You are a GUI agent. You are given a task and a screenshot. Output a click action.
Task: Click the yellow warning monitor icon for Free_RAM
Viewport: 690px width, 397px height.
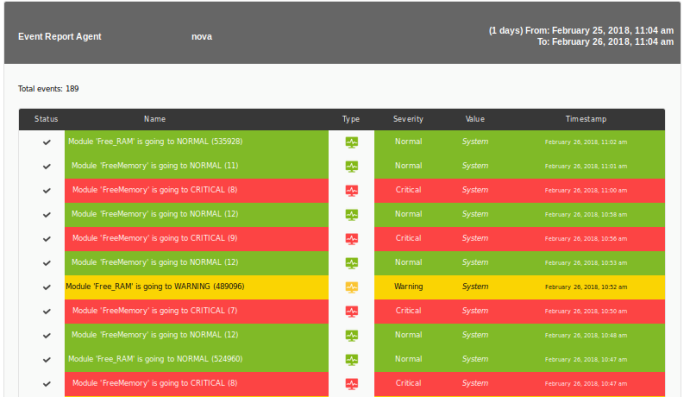point(351,287)
